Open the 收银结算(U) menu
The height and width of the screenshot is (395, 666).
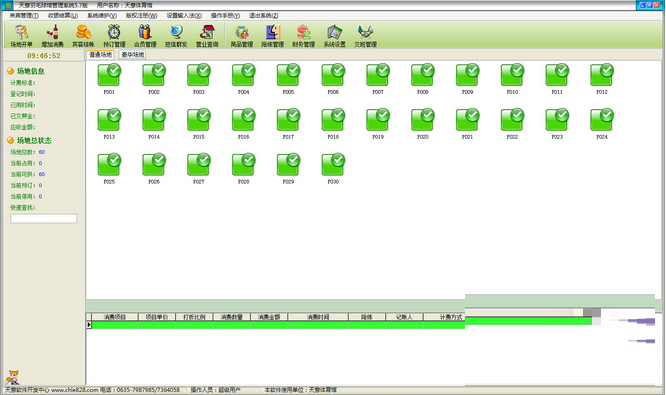pos(63,16)
